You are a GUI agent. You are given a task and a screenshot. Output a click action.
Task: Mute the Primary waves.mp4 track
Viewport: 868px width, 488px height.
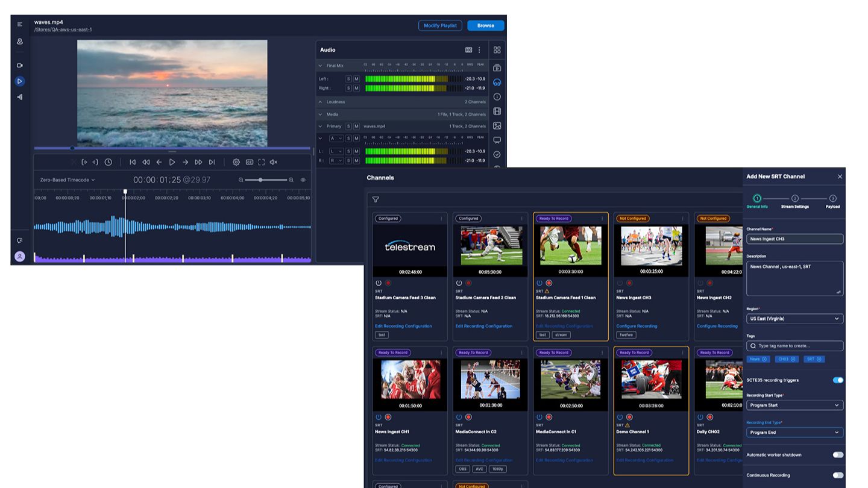click(x=356, y=127)
